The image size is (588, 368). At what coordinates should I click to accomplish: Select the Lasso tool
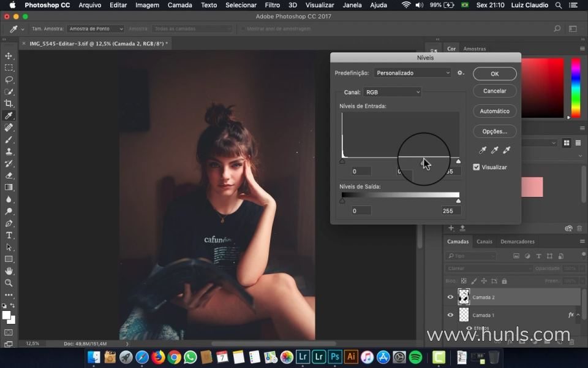pyautogui.click(x=9, y=80)
